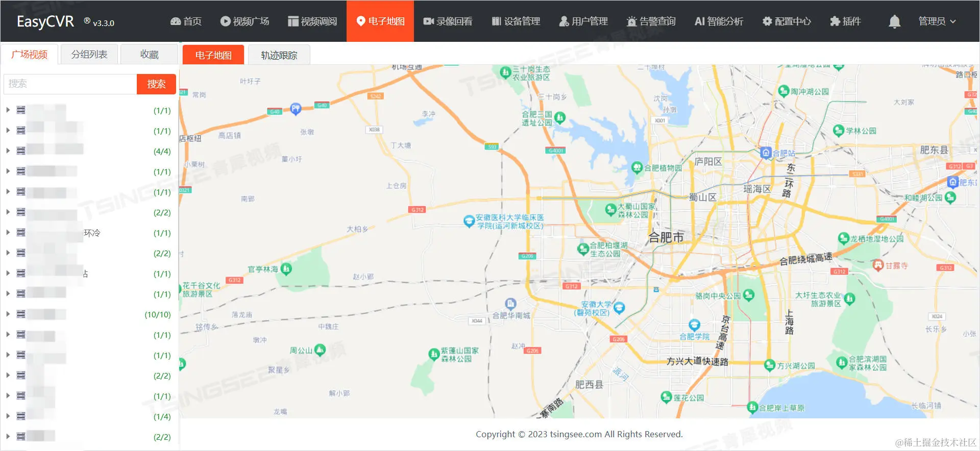Select the 电子地图 sub-tab above the map
The image size is (980, 451).
tap(213, 55)
